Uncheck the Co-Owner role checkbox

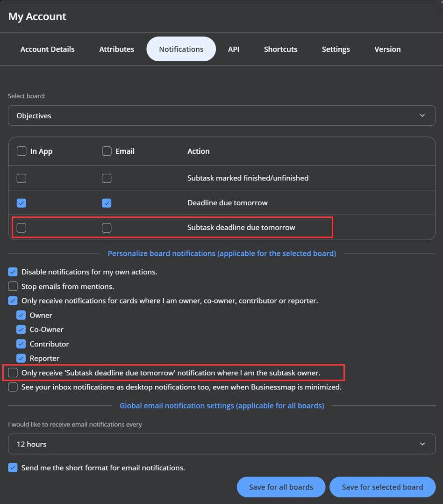[x=21, y=330]
